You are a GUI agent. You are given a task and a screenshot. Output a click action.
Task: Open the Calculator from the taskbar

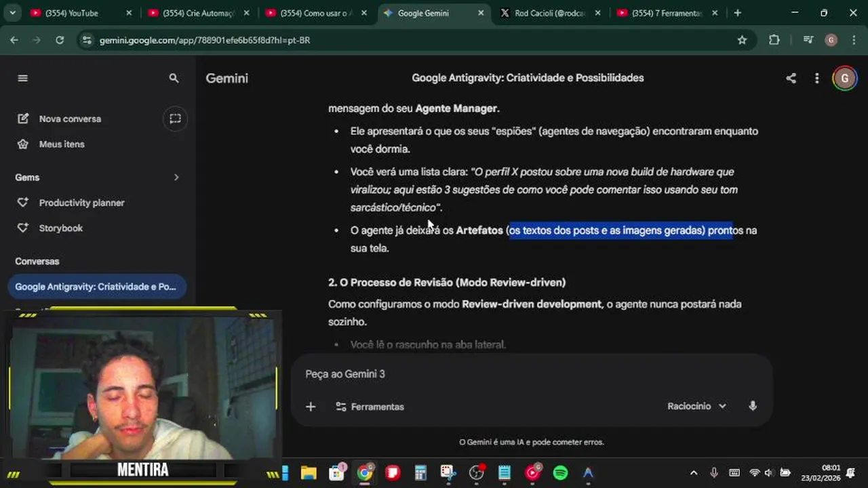pos(420,473)
